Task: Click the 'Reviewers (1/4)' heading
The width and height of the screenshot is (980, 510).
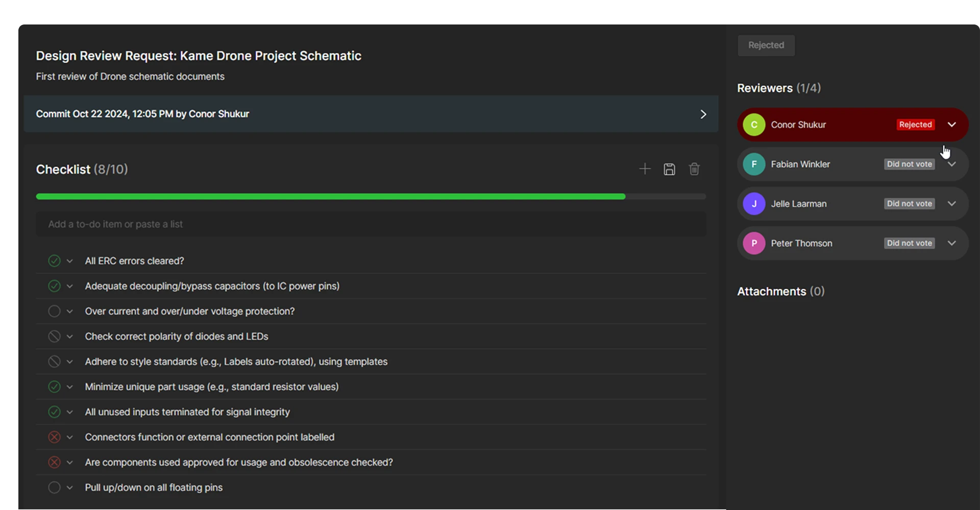Action: click(x=779, y=88)
